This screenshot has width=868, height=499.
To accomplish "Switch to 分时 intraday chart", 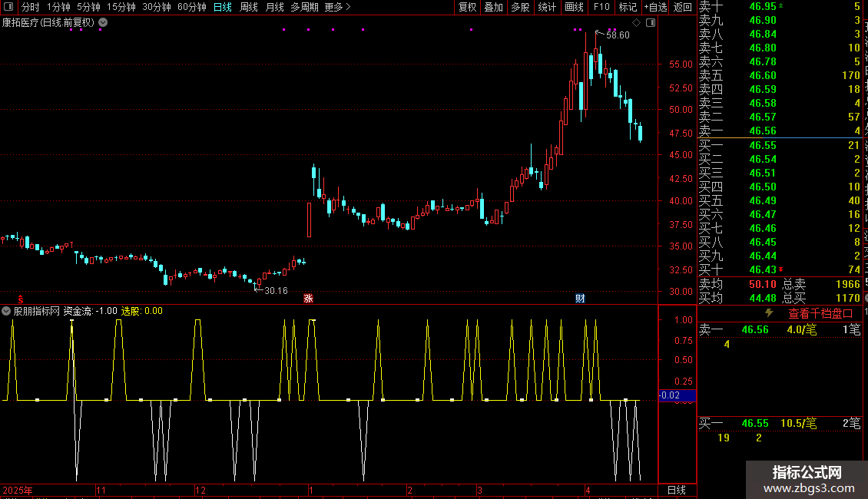I will click(31, 7).
